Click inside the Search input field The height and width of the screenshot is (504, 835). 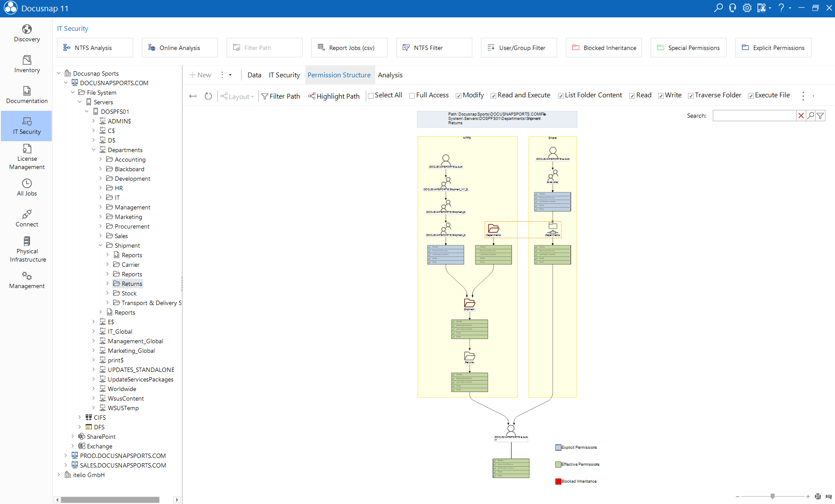point(754,116)
